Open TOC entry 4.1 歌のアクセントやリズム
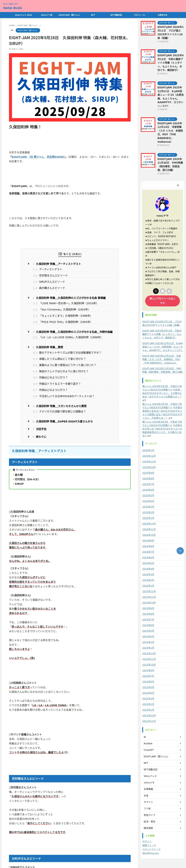186x868 pixels. [x=70, y=352]
